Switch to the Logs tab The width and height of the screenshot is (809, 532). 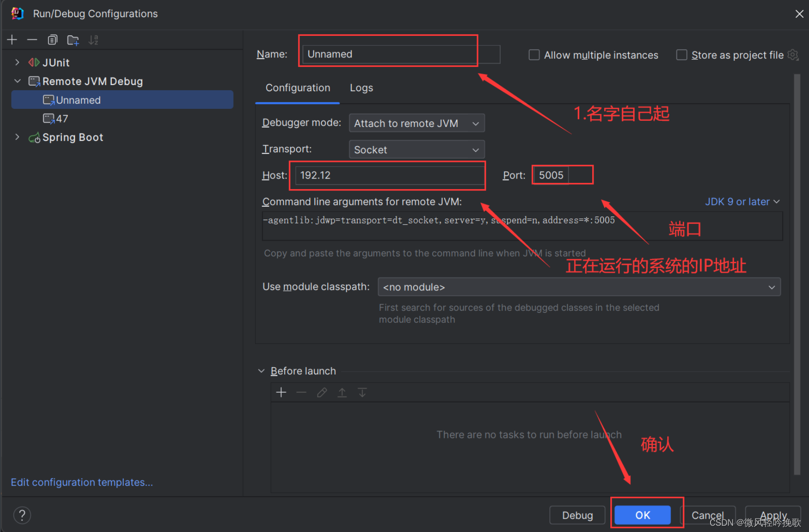(362, 88)
